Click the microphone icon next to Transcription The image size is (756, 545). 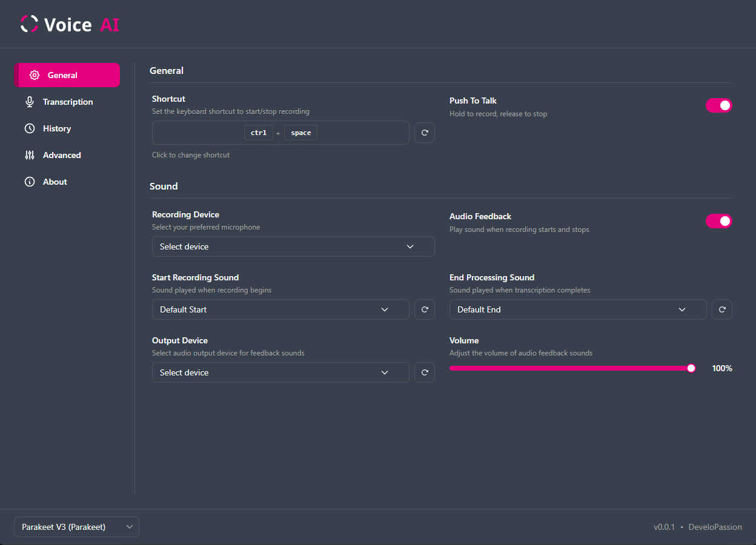tap(30, 102)
